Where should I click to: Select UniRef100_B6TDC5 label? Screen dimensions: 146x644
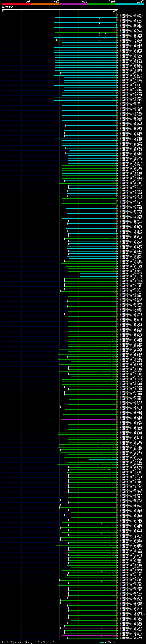pos(131,324)
